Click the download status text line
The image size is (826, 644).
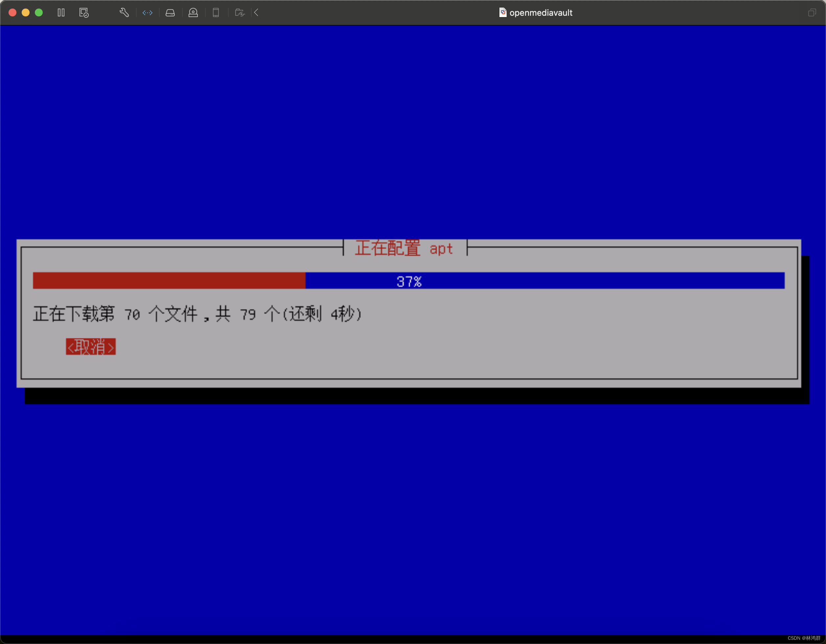coord(197,314)
